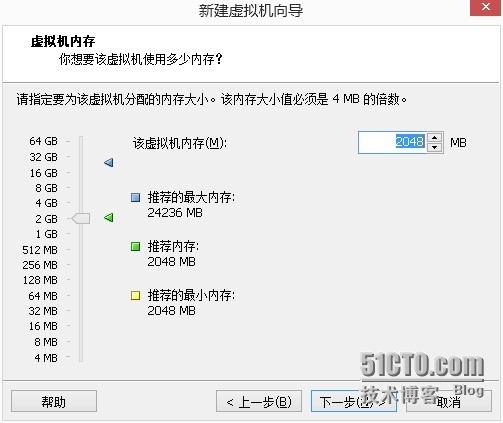This screenshot has width=503, height=423.
Task: Click the 16 GB slider label
Action: (43, 173)
